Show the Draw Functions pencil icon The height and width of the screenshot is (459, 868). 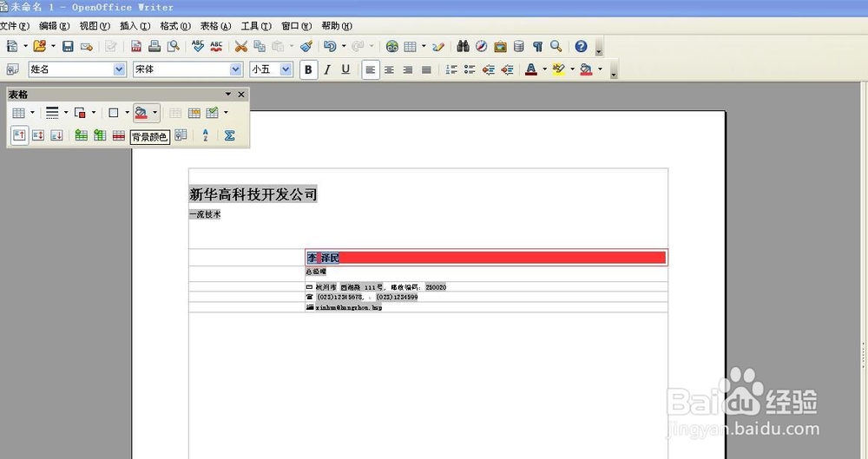click(x=438, y=47)
